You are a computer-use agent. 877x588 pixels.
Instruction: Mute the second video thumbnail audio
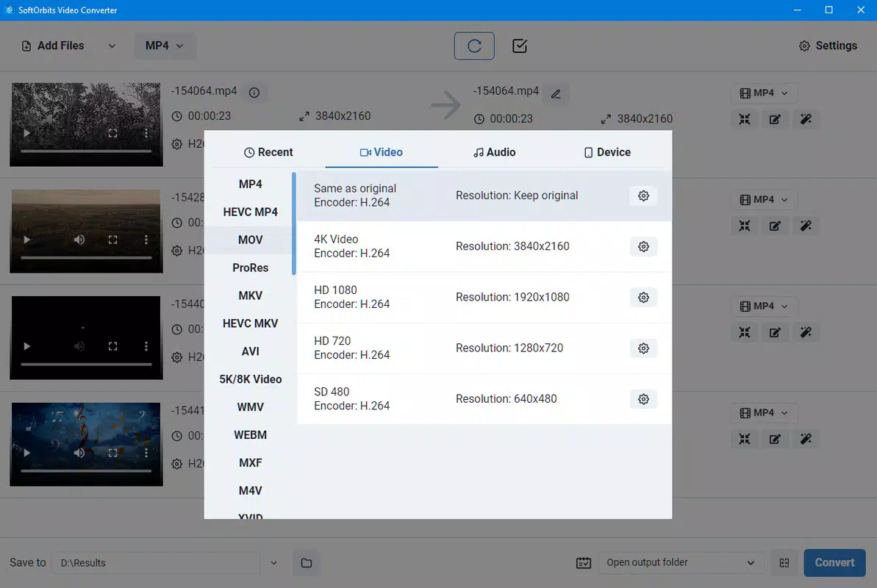click(79, 240)
